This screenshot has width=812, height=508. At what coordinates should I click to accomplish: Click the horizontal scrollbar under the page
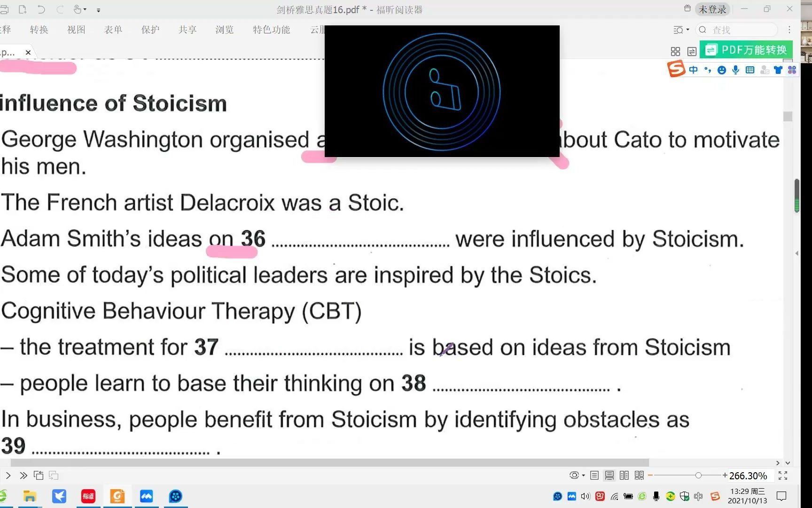point(329,463)
